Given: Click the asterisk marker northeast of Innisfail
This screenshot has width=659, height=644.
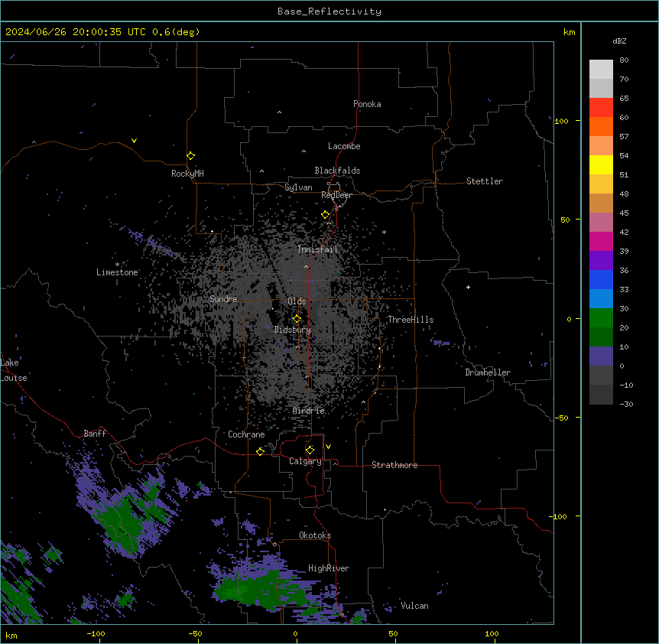Looking at the screenshot, I should click(x=384, y=232).
